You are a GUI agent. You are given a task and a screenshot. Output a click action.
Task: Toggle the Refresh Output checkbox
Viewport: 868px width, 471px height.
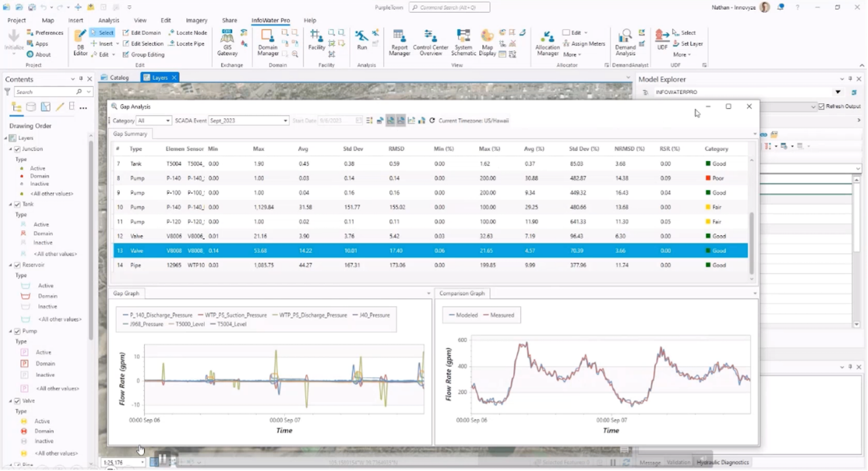[822, 106]
